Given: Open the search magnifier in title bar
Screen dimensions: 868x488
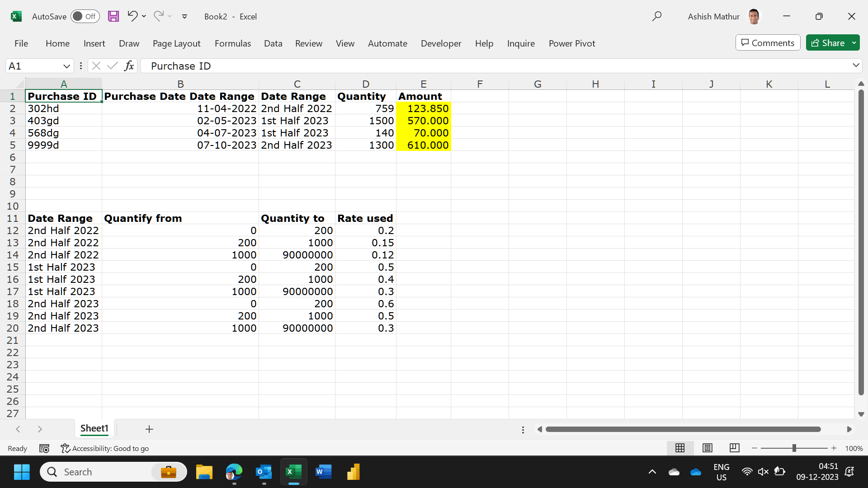Looking at the screenshot, I should pyautogui.click(x=657, y=16).
